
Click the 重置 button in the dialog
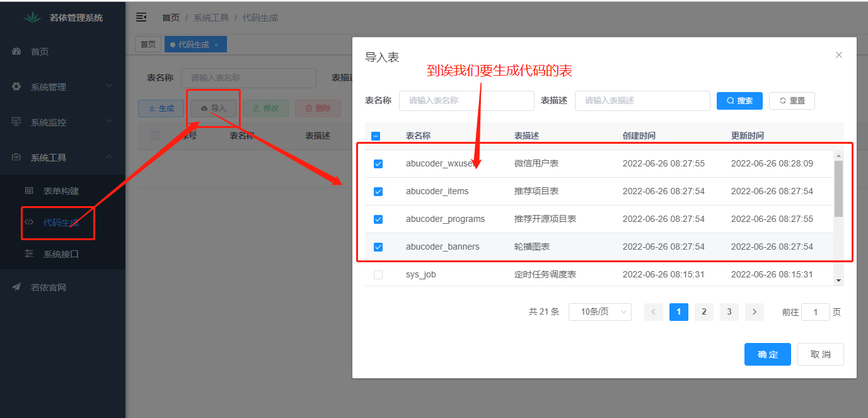(792, 101)
